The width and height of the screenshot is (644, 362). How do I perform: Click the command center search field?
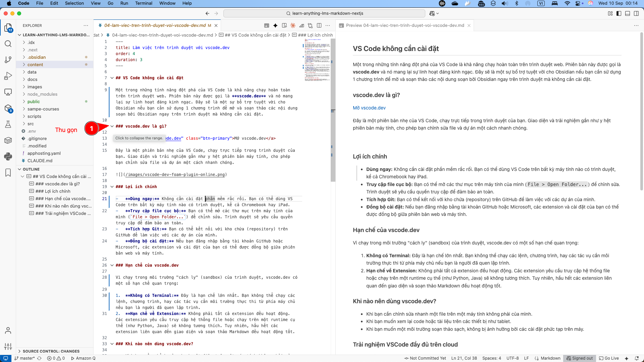(x=324, y=13)
